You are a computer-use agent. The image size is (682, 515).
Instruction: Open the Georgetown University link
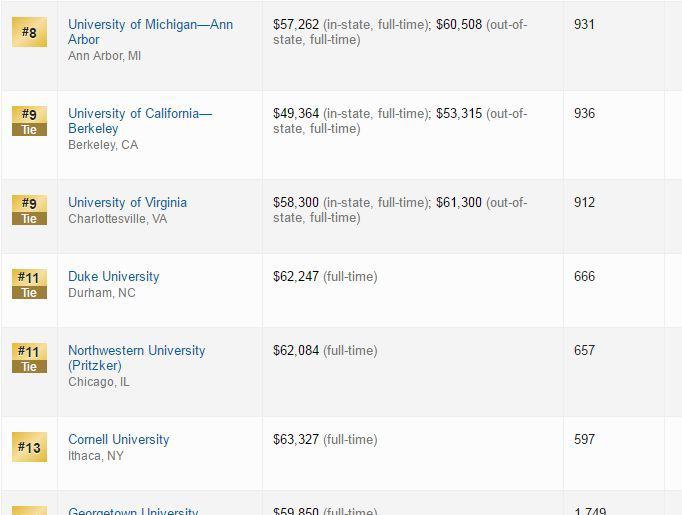point(133,511)
